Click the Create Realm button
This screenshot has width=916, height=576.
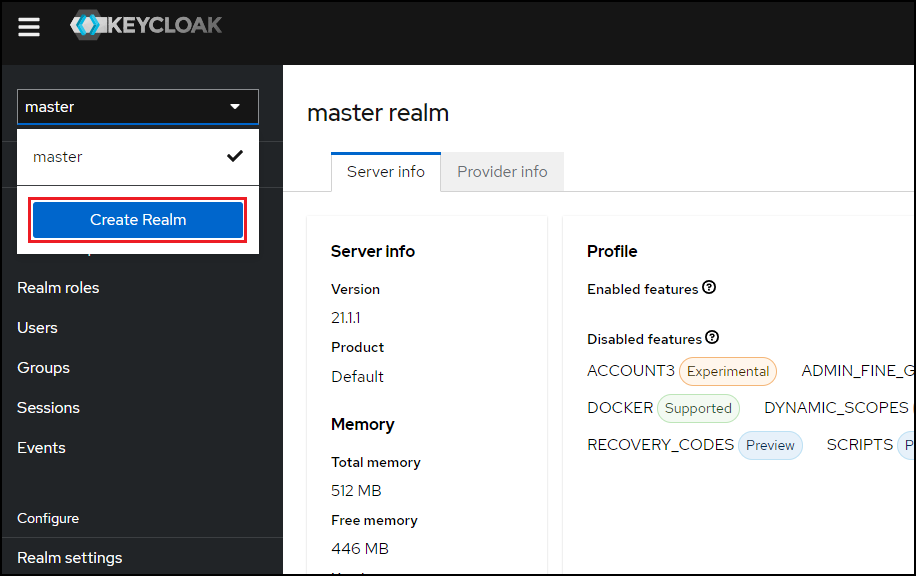tap(138, 220)
